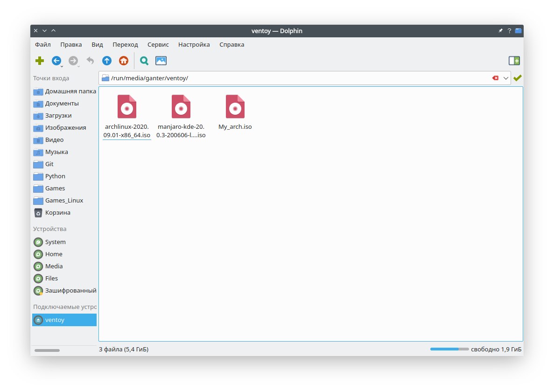Open the Python folder place

click(64, 176)
